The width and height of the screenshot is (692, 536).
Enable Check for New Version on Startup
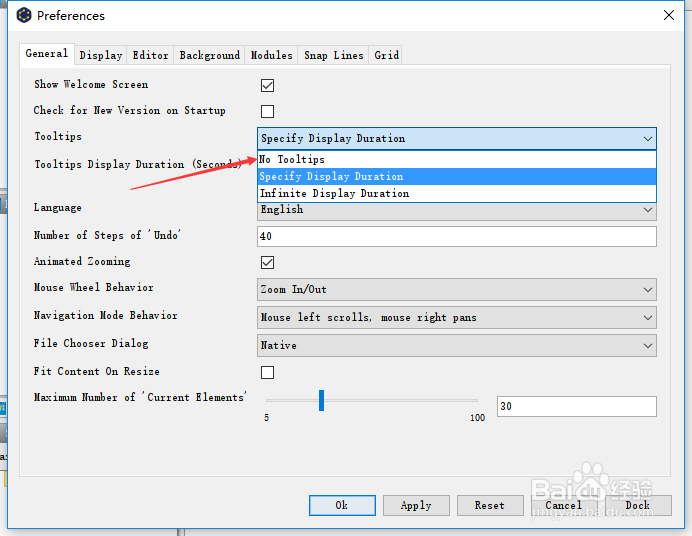[x=267, y=111]
